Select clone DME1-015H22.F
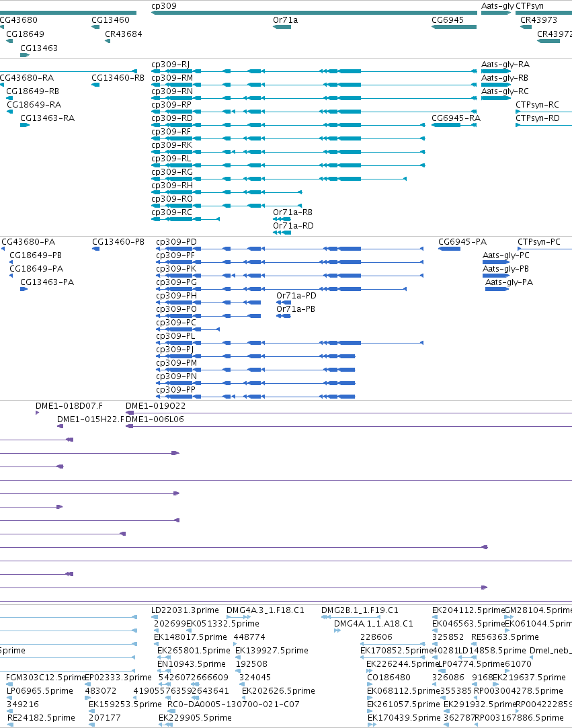This screenshot has height=728, width=572. click(x=91, y=419)
